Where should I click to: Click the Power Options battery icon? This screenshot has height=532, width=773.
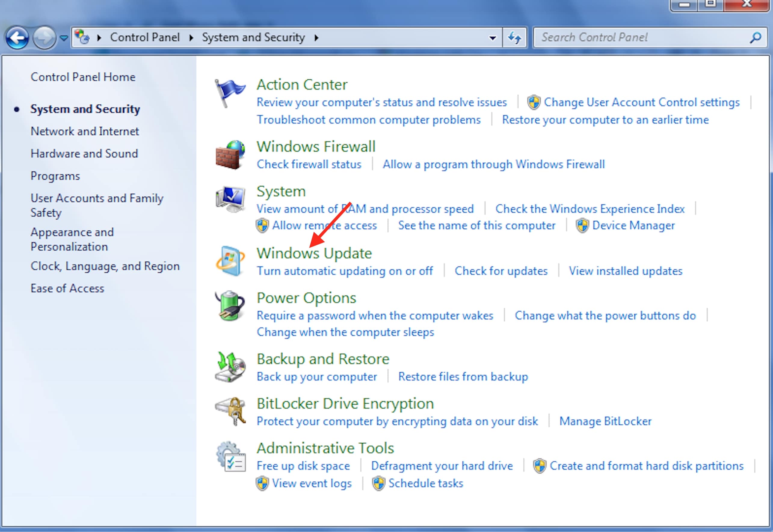(230, 306)
